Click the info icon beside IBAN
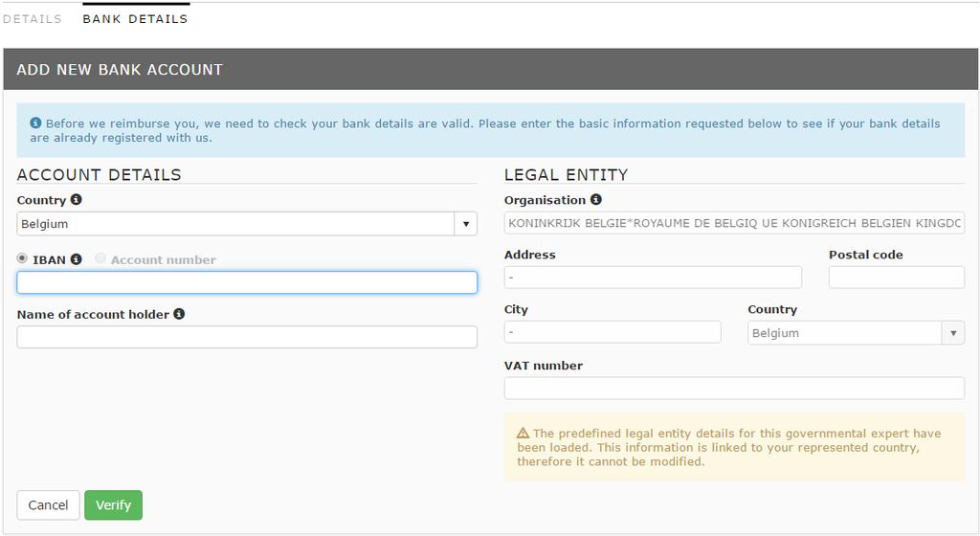The image size is (980, 536). click(x=77, y=258)
